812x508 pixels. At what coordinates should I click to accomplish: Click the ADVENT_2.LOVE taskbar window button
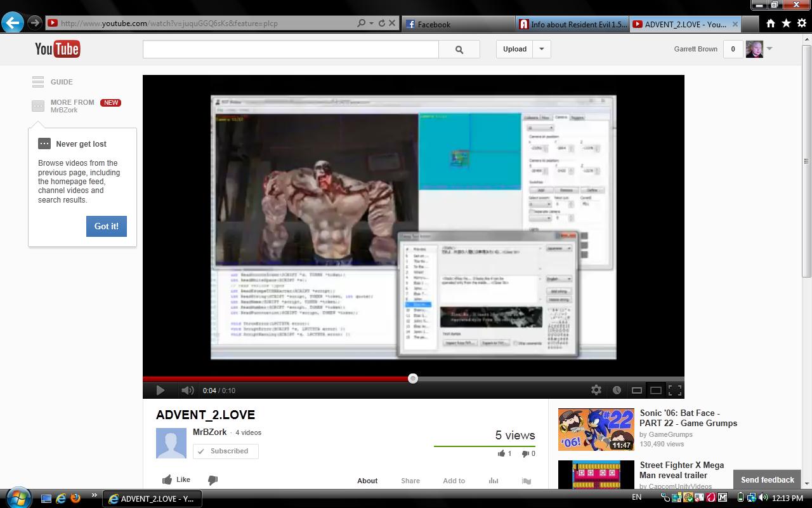[152, 498]
